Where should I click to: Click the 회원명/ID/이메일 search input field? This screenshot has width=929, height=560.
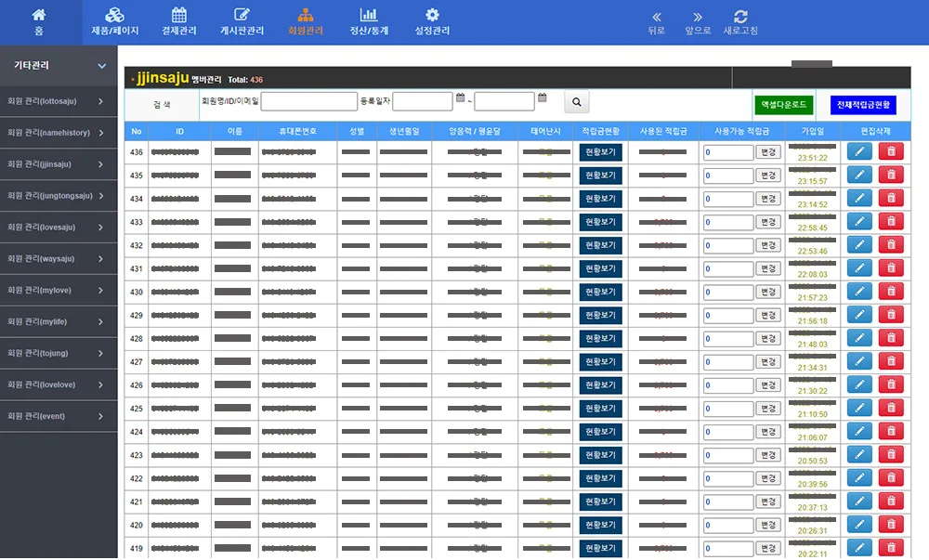point(308,101)
